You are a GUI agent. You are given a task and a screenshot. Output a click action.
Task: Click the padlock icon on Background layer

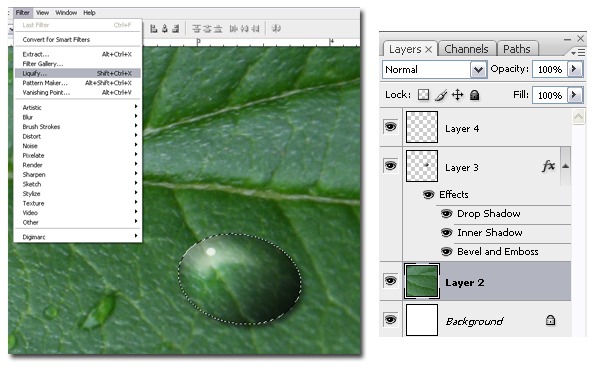click(x=550, y=320)
